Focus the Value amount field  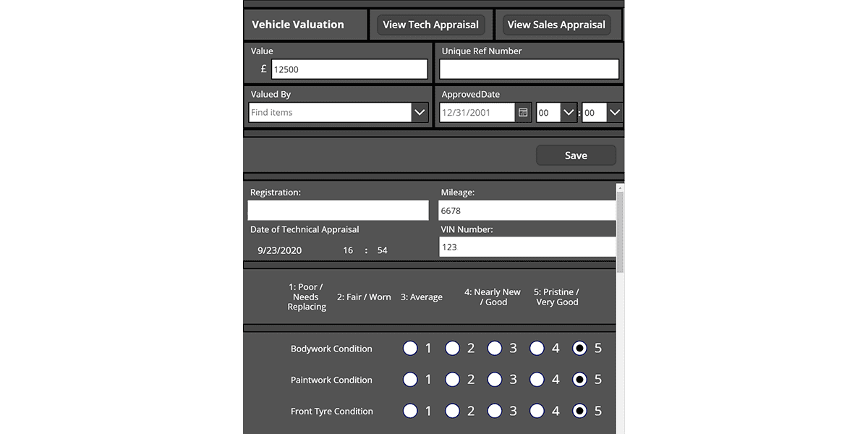click(x=349, y=69)
